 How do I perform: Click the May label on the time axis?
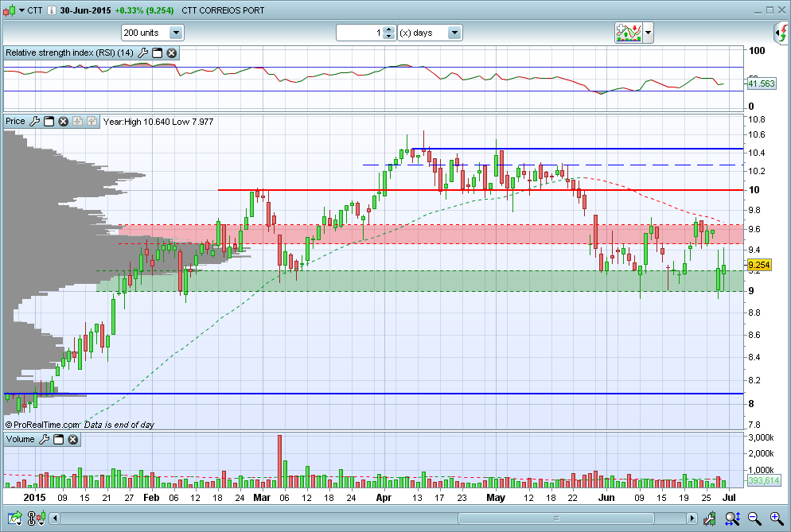pyautogui.click(x=496, y=498)
